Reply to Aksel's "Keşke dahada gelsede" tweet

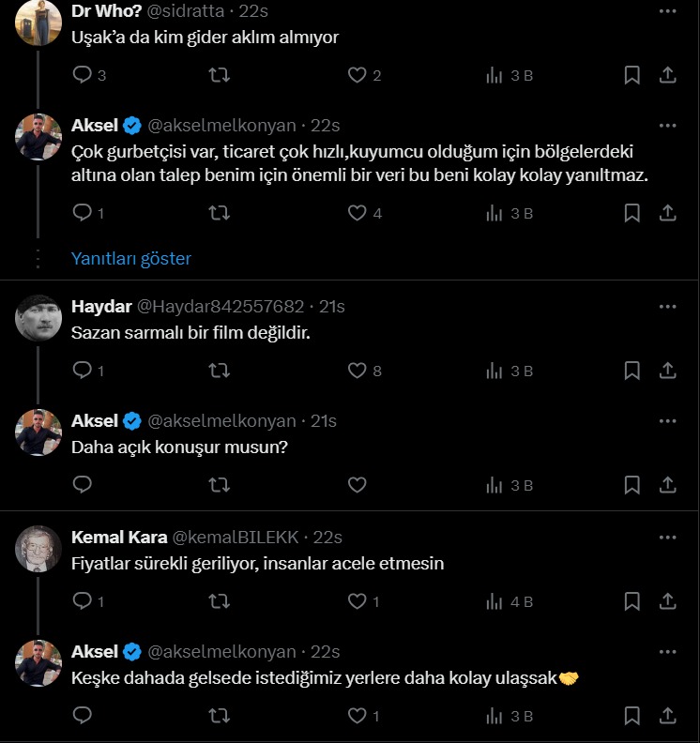[83, 716]
